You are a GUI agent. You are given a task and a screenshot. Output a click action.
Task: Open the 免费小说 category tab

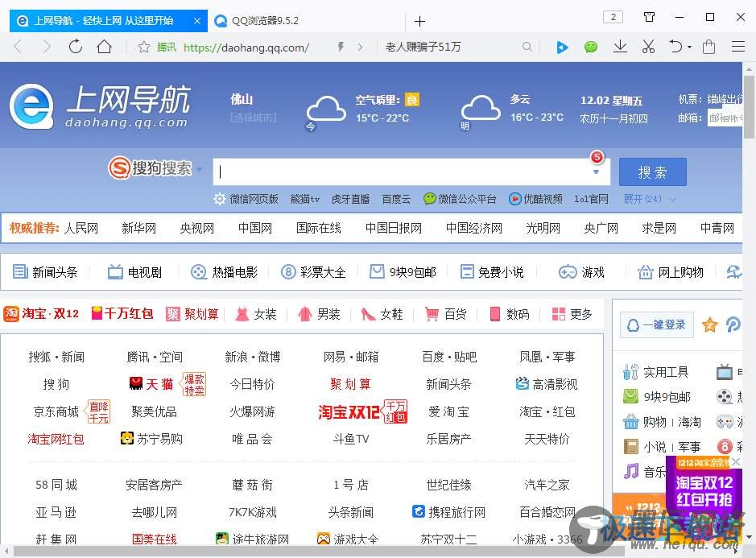(492, 272)
